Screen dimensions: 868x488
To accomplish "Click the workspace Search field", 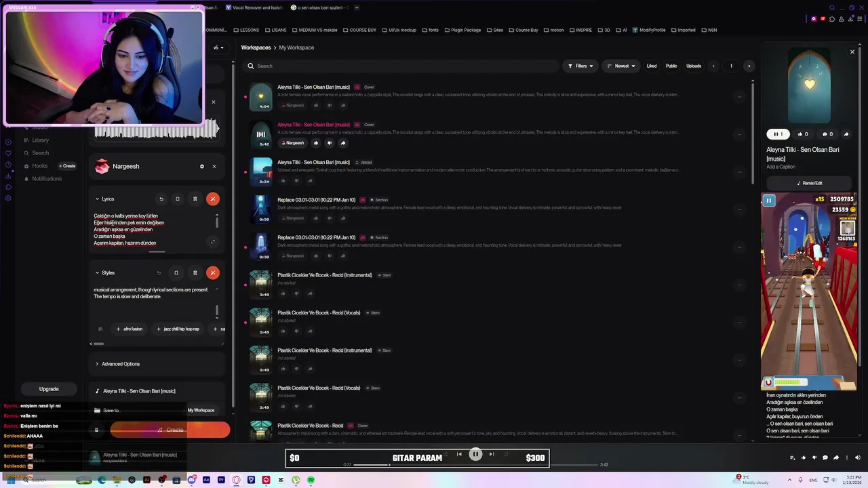I will (400, 66).
